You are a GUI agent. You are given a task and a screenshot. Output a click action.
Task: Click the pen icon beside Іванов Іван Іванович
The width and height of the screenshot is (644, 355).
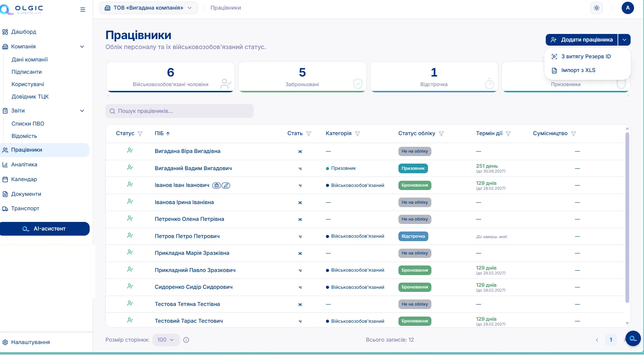pos(226,186)
